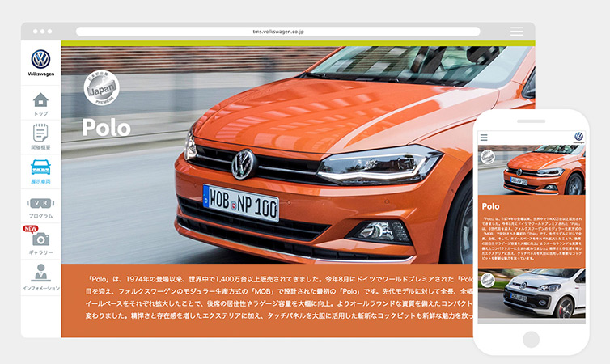
Task: Tap the premiere badge over the phone's orange Polo
Action: point(488,157)
